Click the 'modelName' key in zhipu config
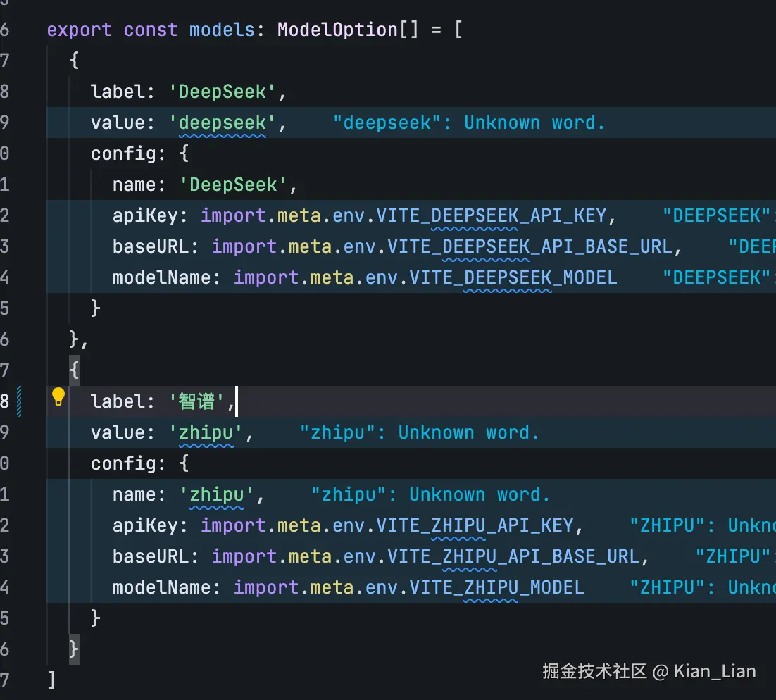 click(x=161, y=587)
